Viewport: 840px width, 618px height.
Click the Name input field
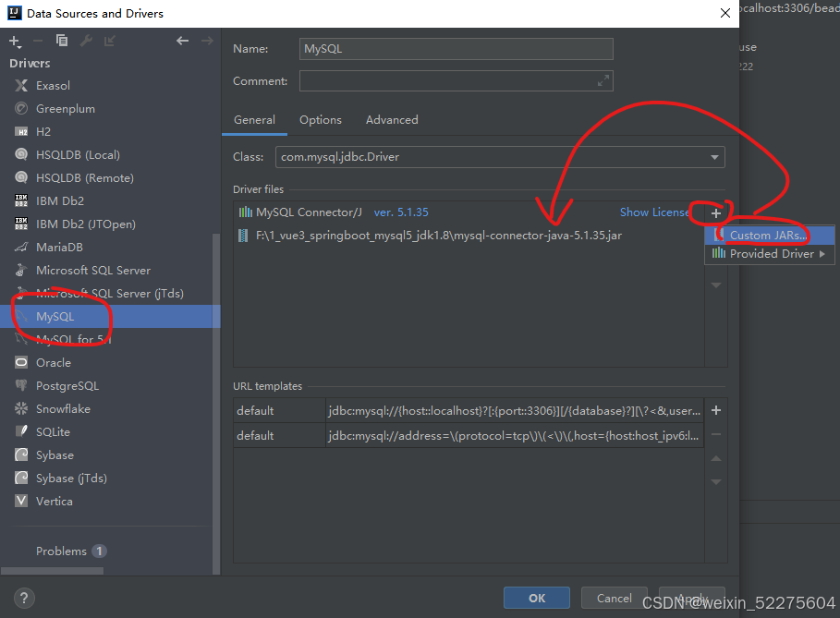(x=456, y=49)
